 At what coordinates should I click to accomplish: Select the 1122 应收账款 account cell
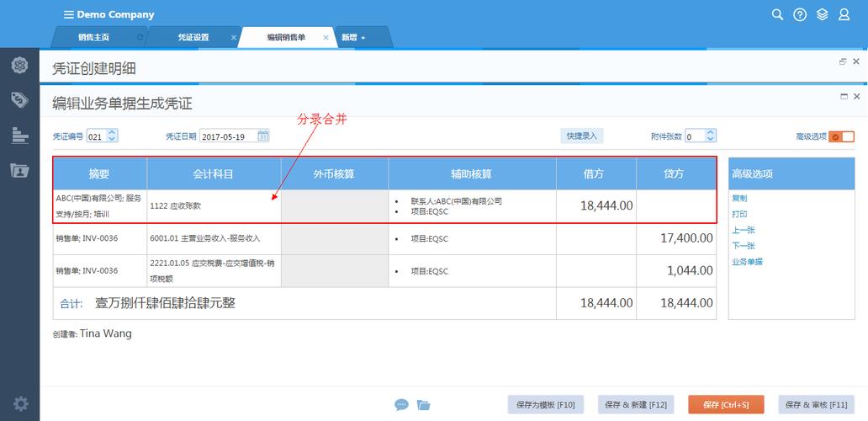[x=214, y=206]
